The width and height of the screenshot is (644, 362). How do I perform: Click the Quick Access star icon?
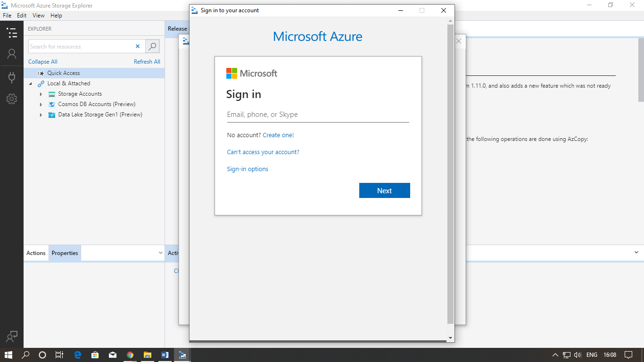click(x=41, y=73)
